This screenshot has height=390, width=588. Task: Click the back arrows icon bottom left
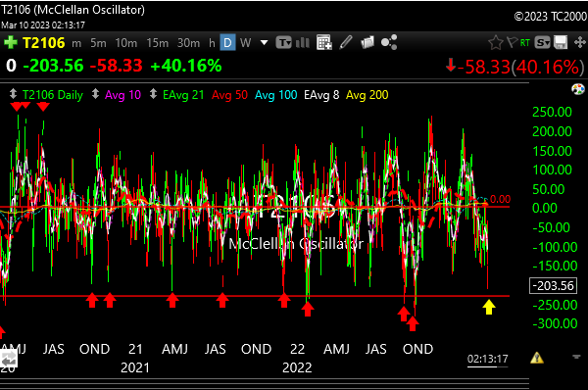coord(9,360)
